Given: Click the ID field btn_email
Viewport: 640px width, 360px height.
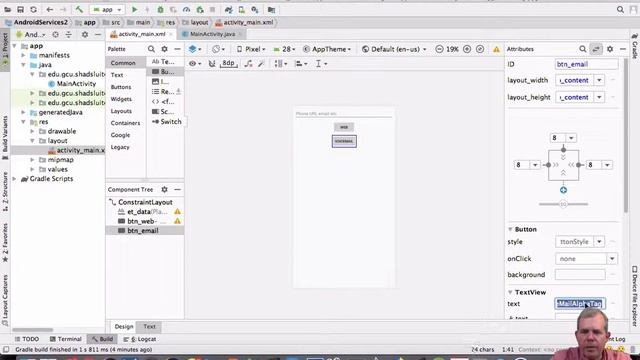Looking at the screenshot, I should tap(586, 64).
